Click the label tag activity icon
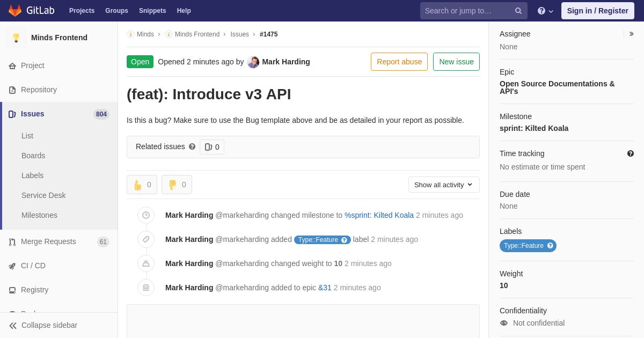This screenshot has width=644, height=338. [146, 239]
